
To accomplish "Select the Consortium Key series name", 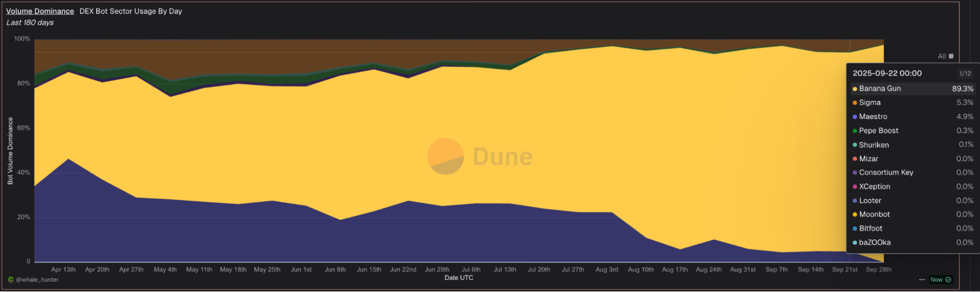I will [x=886, y=173].
